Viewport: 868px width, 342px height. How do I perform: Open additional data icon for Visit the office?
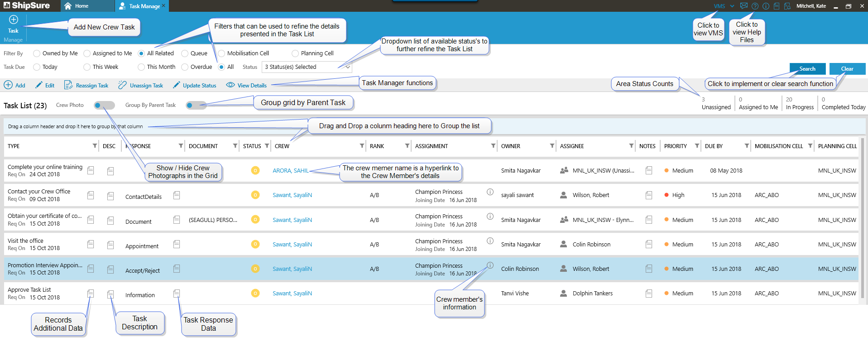(x=91, y=244)
